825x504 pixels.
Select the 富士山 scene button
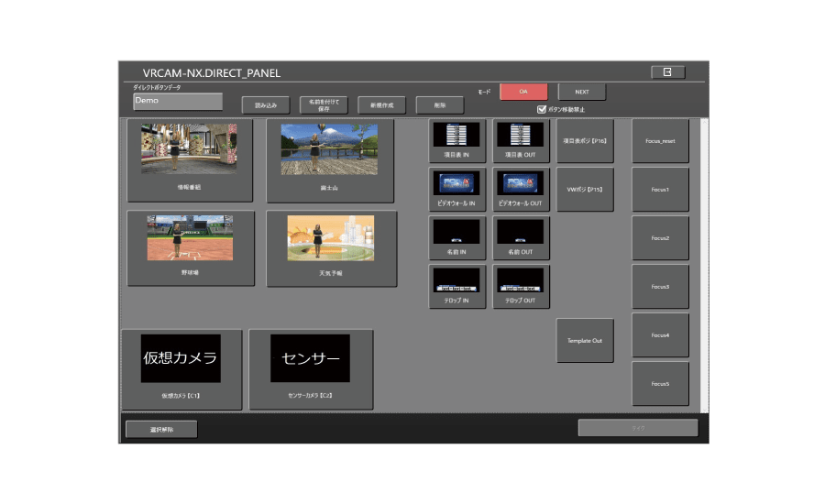(329, 160)
